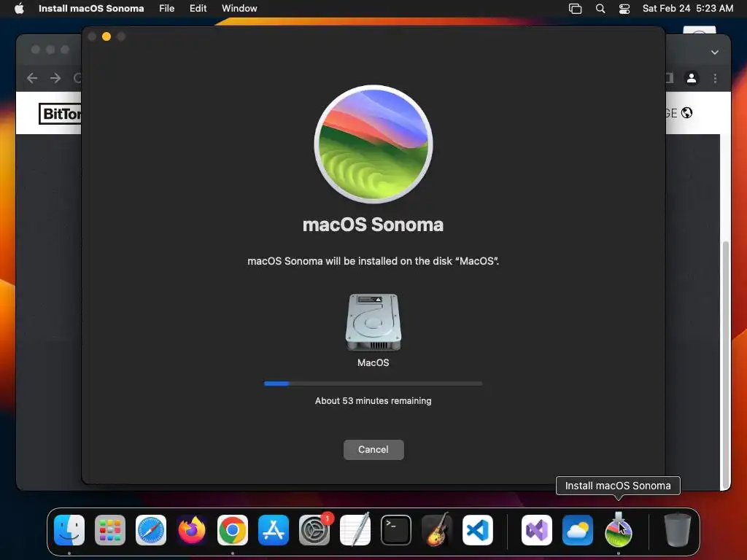The height and width of the screenshot is (560, 747).
Task: Click the language globe icon on webpage
Action: [686, 113]
